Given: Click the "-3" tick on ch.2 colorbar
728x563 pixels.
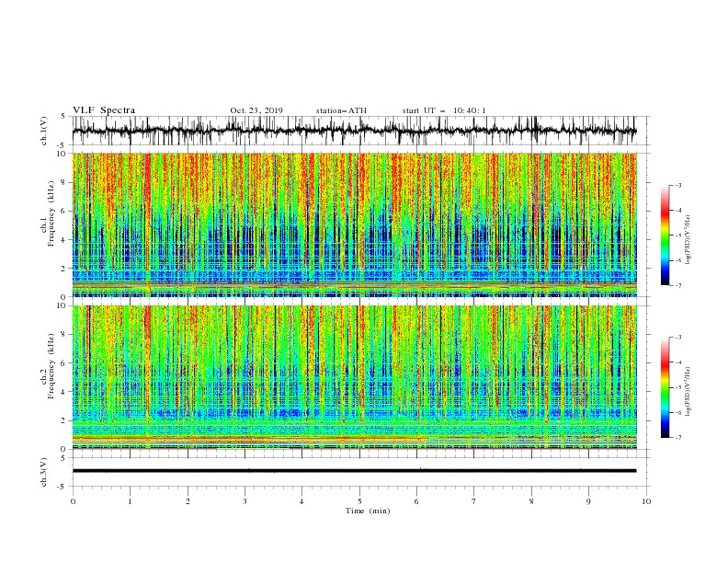Looking at the screenshot, I should [x=678, y=338].
